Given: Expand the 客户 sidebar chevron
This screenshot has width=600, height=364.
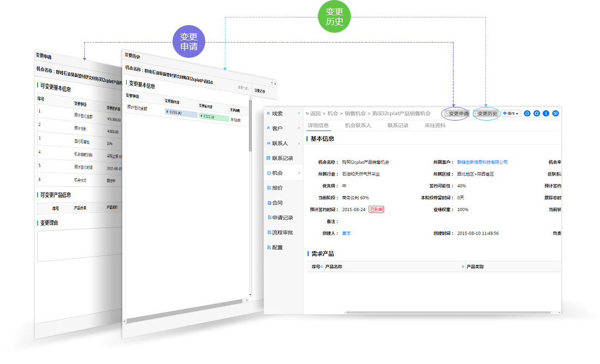Looking at the screenshot, I should pos(299,128).
